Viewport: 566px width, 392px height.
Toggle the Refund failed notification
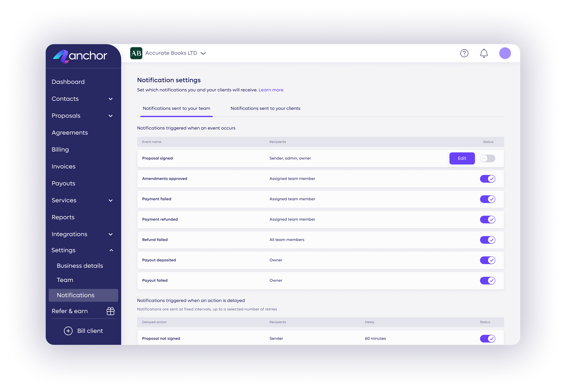tap(488, 240)
